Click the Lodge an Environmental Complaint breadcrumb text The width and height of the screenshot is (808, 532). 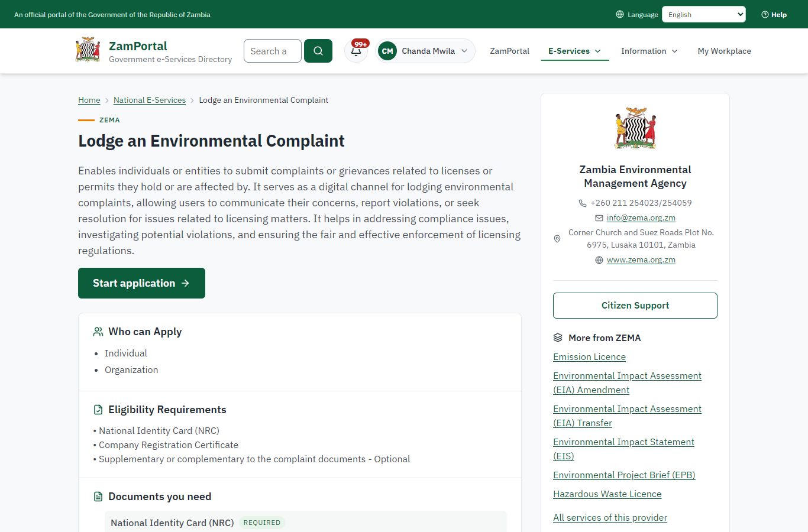264,100
